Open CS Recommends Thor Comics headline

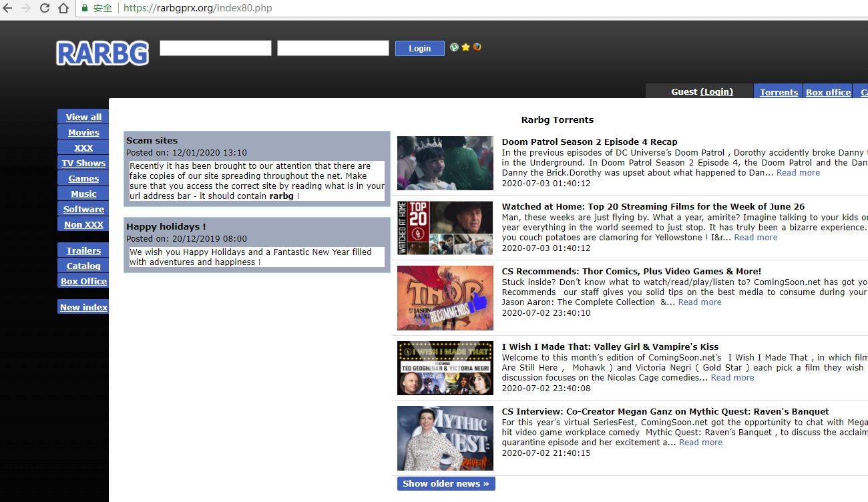632,271
